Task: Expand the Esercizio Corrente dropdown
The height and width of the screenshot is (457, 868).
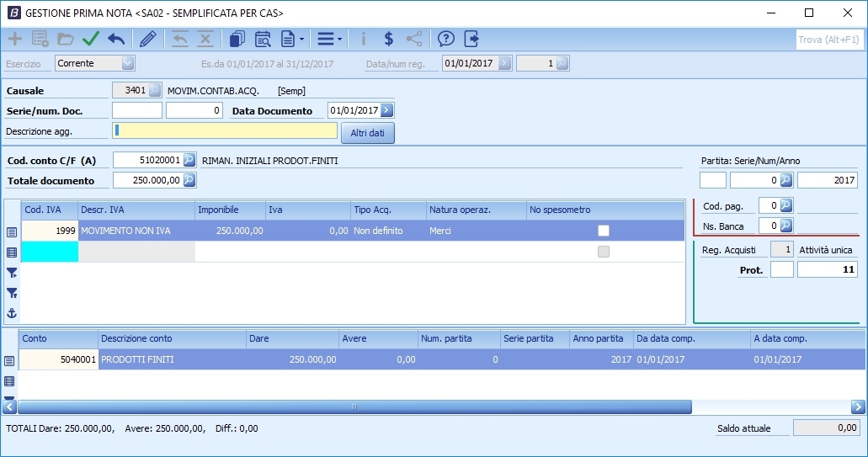Action: click(x=128, y=63)
